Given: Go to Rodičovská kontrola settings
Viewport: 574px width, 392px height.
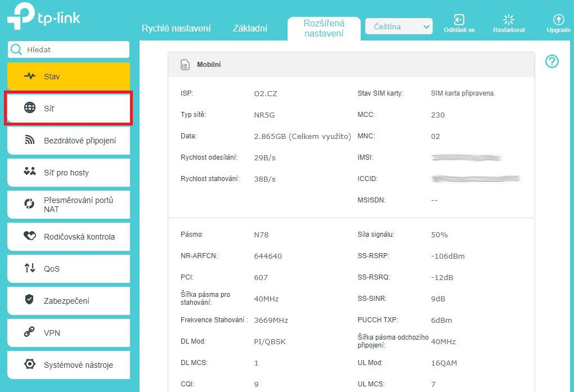Looking at the screenshot, I should point(69,237).
